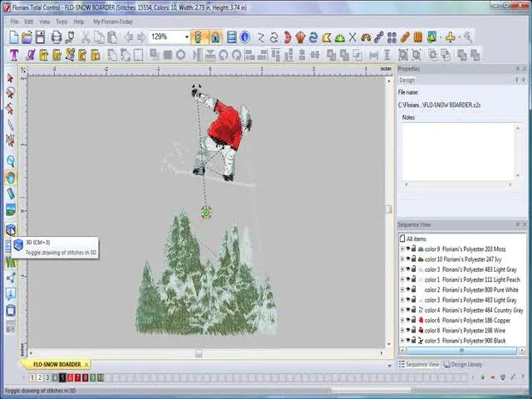The image size is (532, 399).
Task: Click the Notes text field
Action: click(459, 152)
